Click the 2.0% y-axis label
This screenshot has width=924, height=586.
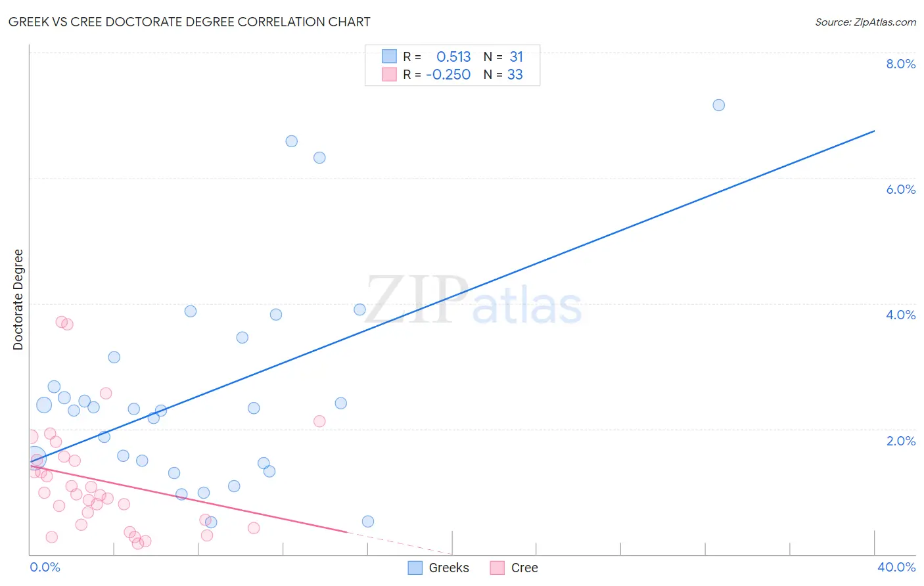900,441
